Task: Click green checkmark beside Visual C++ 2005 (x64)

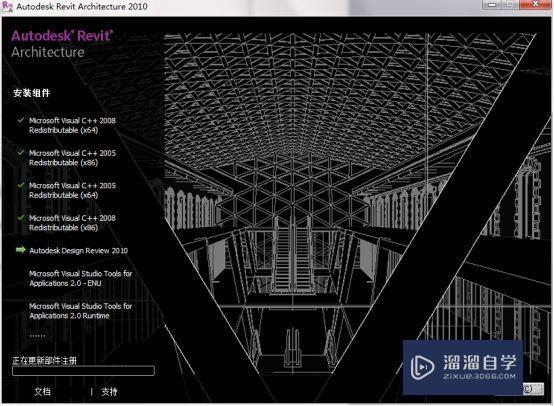Action: [x=21, y=186]
